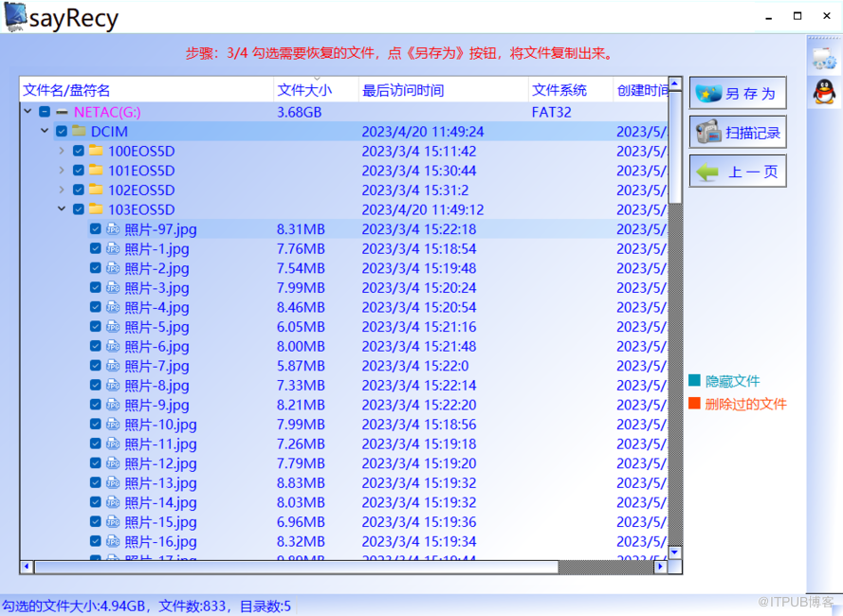Click the JPG icon of 照片-97.jpg

[113, 229]
